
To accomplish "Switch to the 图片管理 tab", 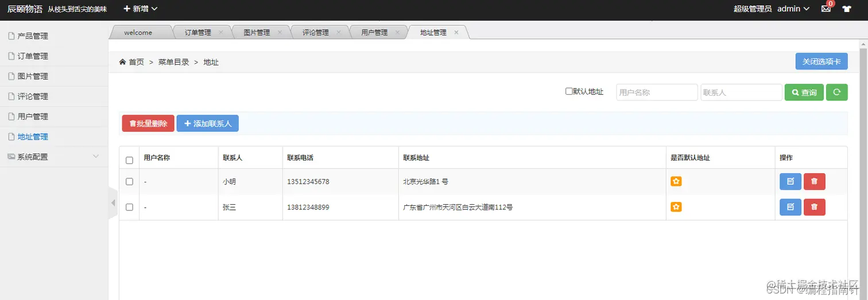I will pos(257,33).
